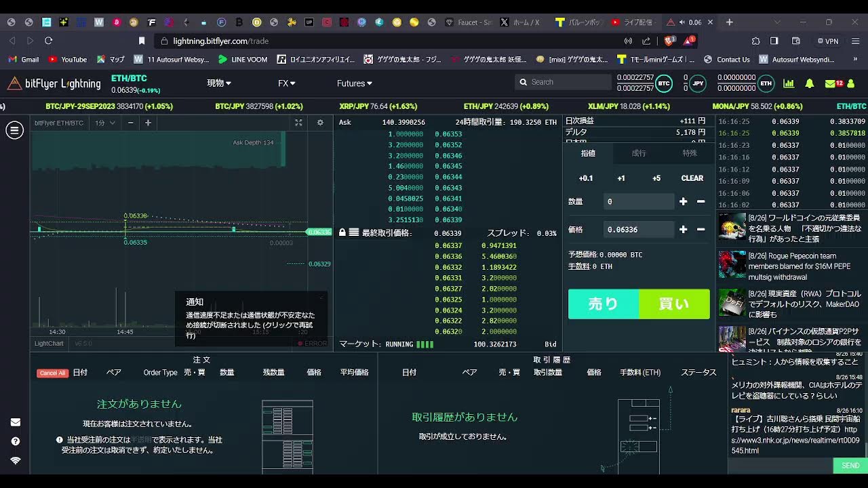868x488 pixels.
Task: Cancel all orders with Cancel All
Action: coord(52,373)
